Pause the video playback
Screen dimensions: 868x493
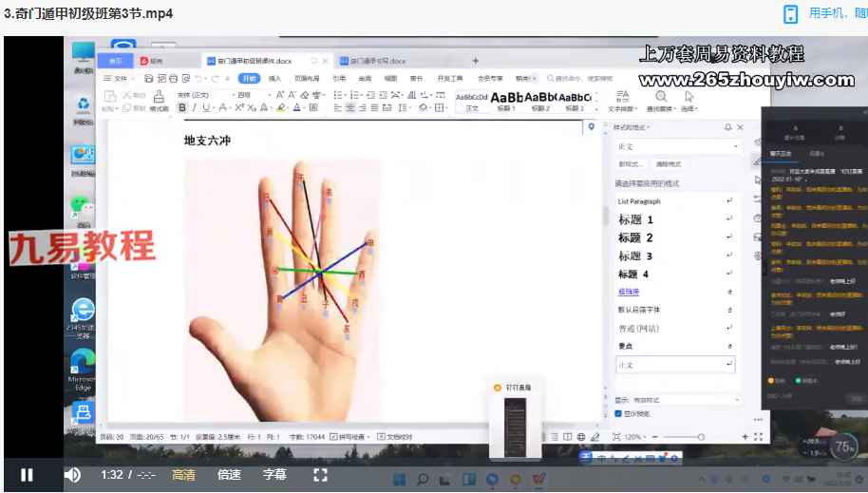click(27, 475)
